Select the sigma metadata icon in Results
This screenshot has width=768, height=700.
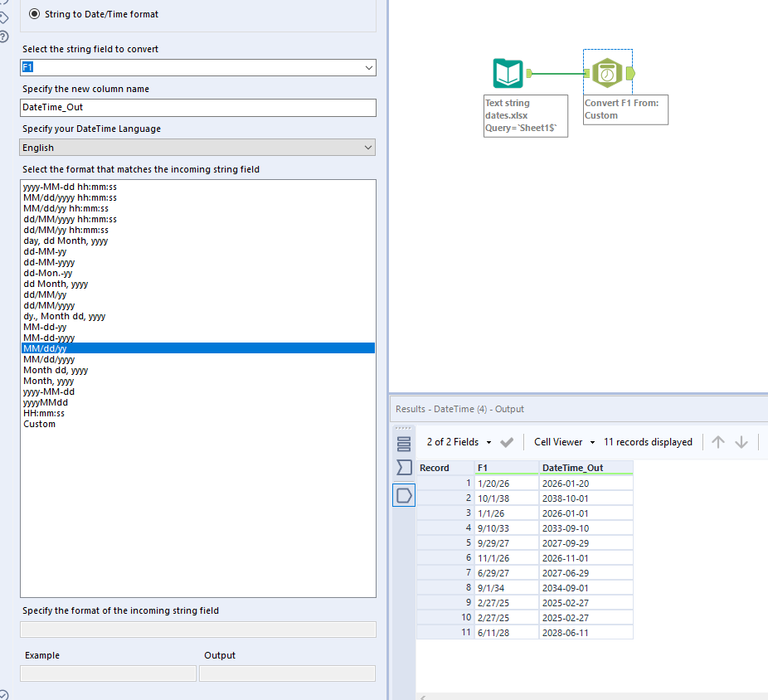click(x=404, y=468)
